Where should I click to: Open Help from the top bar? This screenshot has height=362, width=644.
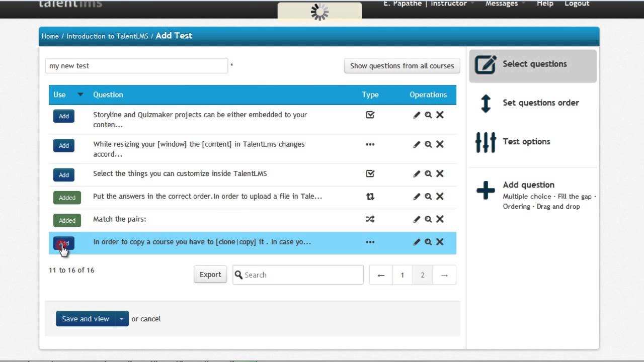click(545, 4)
